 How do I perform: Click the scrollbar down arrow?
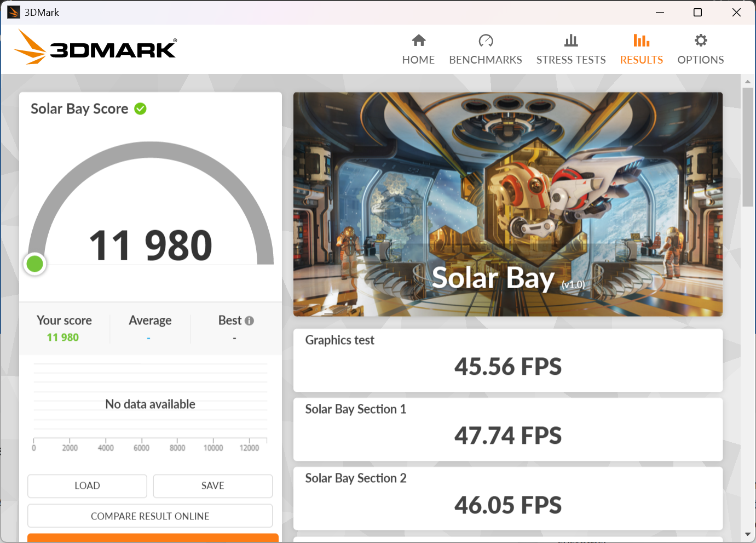tap(748, 534)
